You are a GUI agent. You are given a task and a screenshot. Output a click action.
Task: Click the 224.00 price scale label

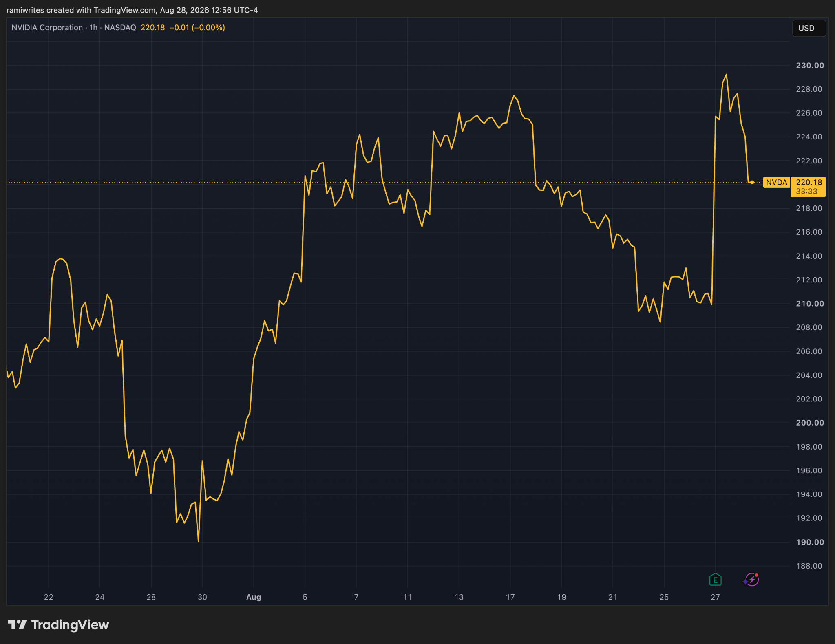[809, 137]
